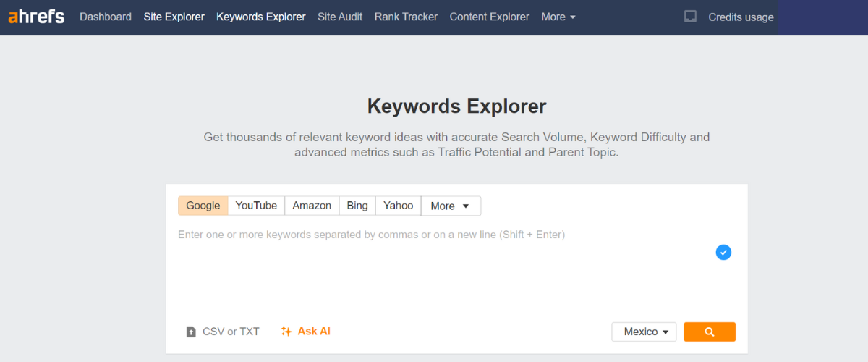Open Keywords Explorer in the navigation

[261, 17]
